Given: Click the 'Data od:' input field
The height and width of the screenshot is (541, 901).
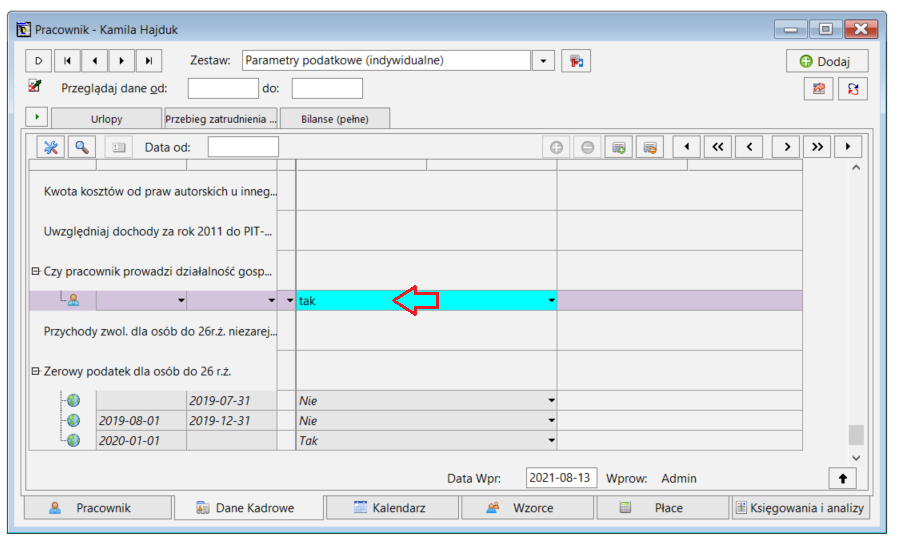Looking at the screenshot, I should click(243, 147).
